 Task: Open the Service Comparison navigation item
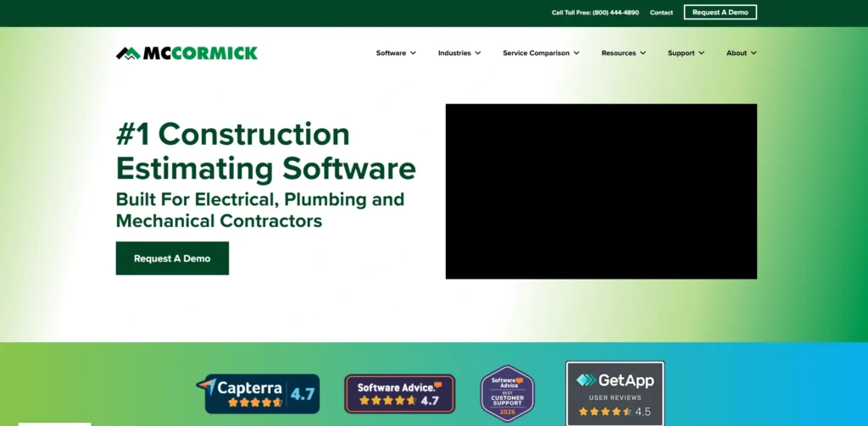[x=536, y=53]
